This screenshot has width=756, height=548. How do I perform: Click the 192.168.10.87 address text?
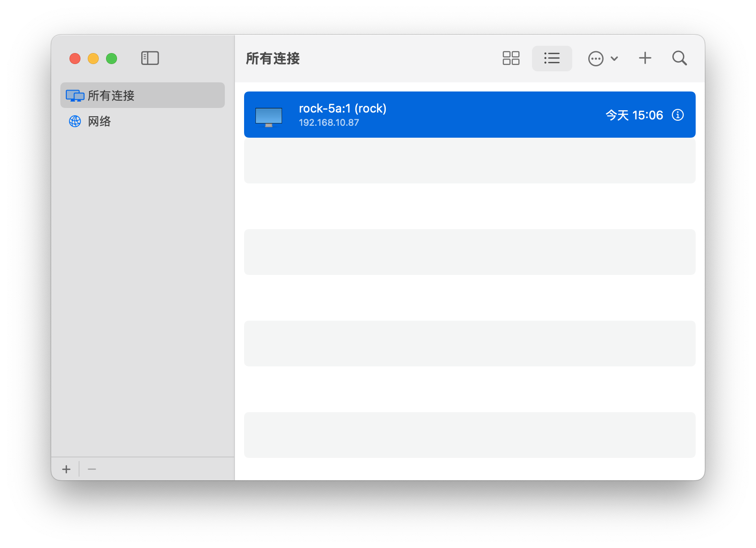pyautogui.click(x=329, y=123)
